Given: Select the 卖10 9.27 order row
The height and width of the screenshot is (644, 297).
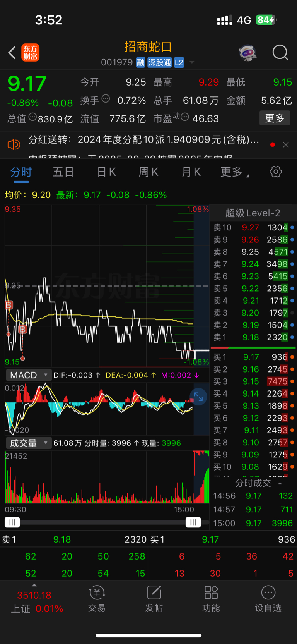Looking at the screenshot, I should [x=253, y=227].
